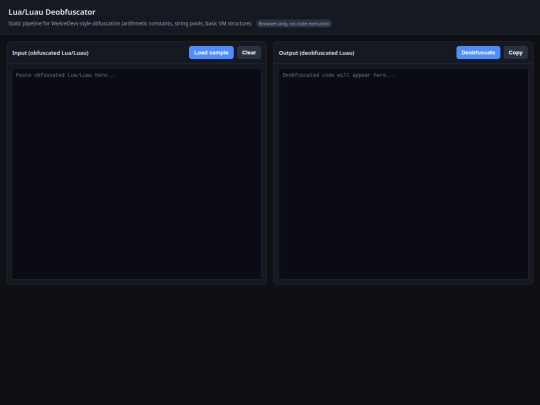Select the deobfuscated output textarea
The width and height of the screenshot is (540, 405).
403,174
